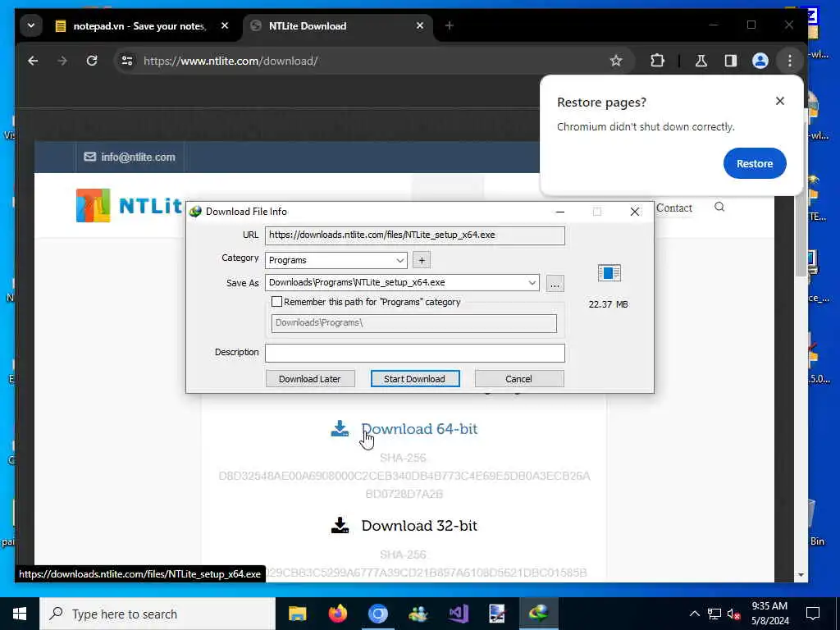Close the Download File Info dialog
840x630 pixels.
tap(635, 212)
